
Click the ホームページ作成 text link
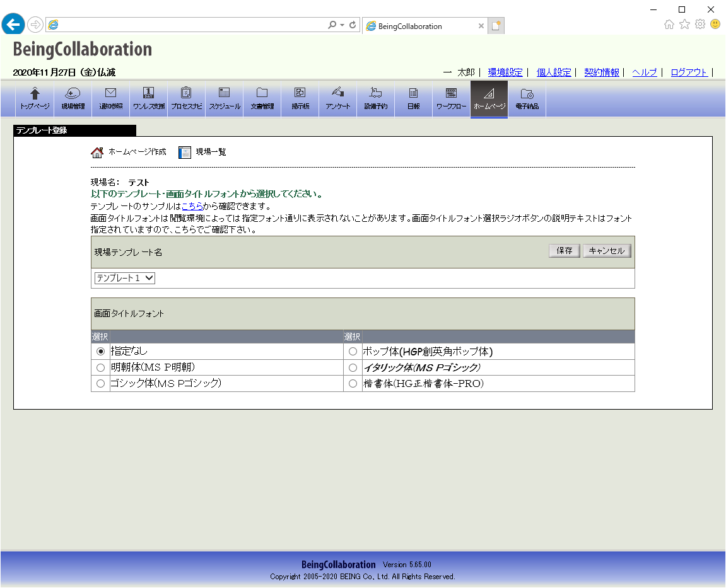click(137, 152)
